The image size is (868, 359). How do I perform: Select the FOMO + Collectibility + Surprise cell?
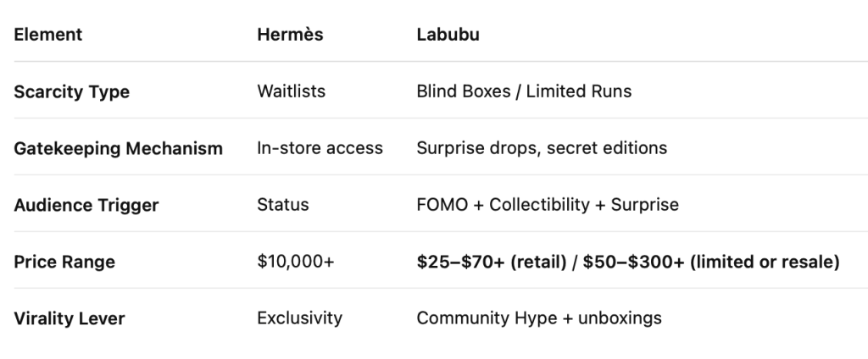pos(548,205)
